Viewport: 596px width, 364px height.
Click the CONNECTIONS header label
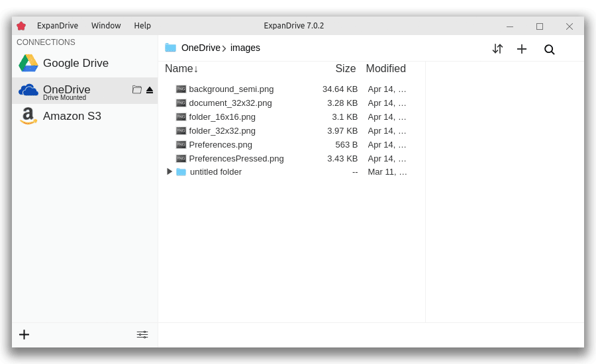pyautogui.click(x=46, y=42)
